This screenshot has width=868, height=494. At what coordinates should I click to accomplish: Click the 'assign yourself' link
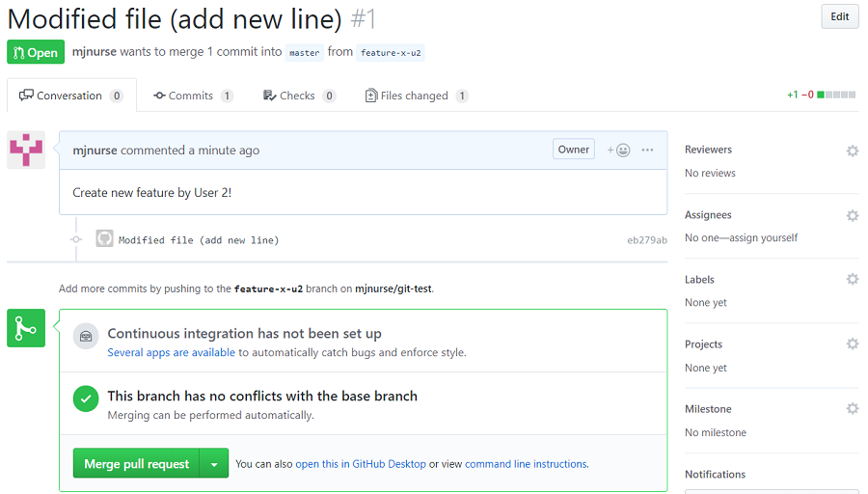tap(762, 237)
